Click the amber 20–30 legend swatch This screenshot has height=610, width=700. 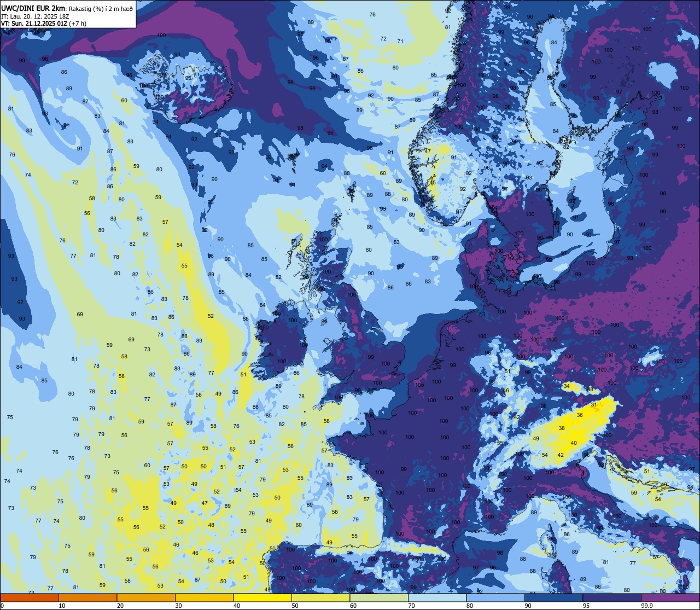pos(146,597)
